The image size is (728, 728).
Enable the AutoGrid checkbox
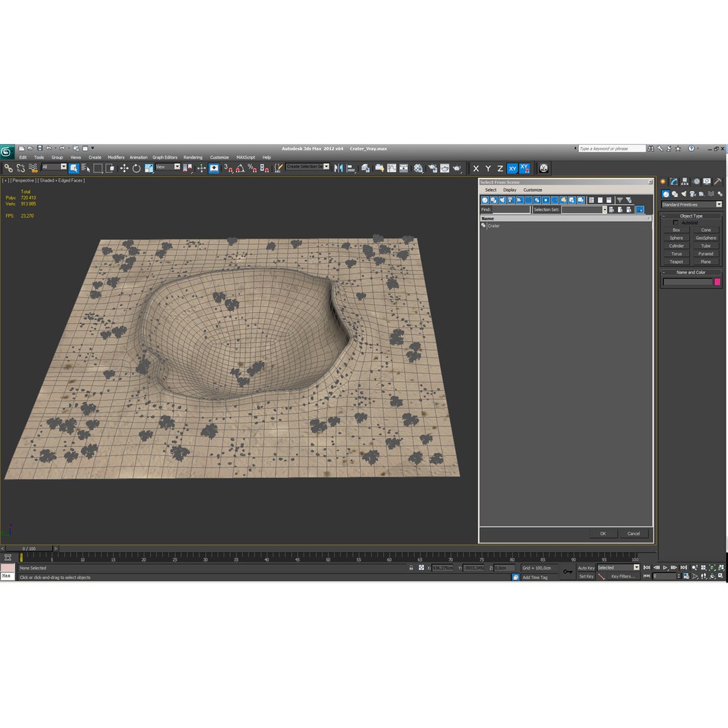click(x=675, y=223)
